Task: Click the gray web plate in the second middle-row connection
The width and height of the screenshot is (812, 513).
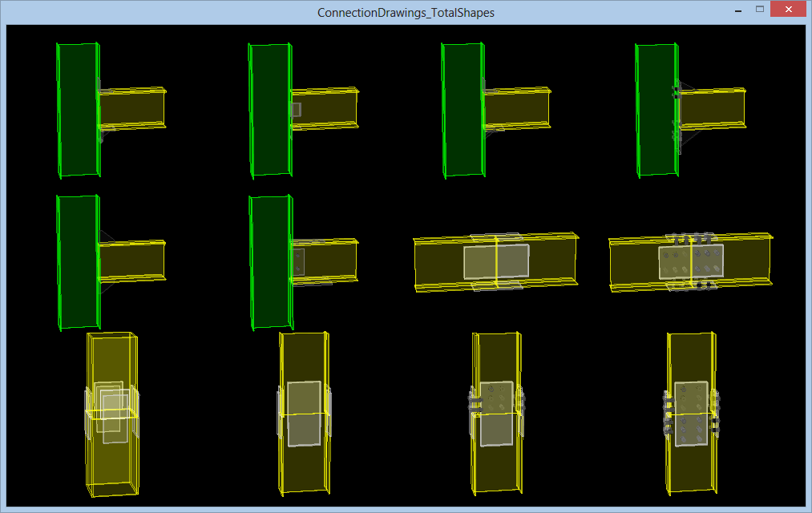Action: coord(297,261)
